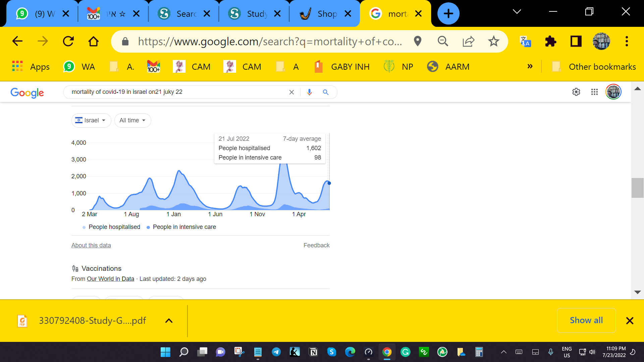Click the Google search magnifier icon
Image resolution: width=644 pixels, height=362 pixels.
[325, 92]
